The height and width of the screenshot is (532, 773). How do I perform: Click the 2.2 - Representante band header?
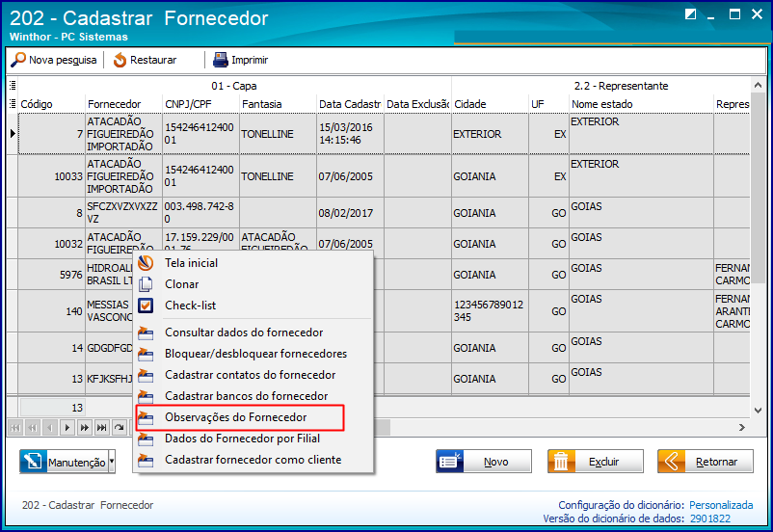621,86
